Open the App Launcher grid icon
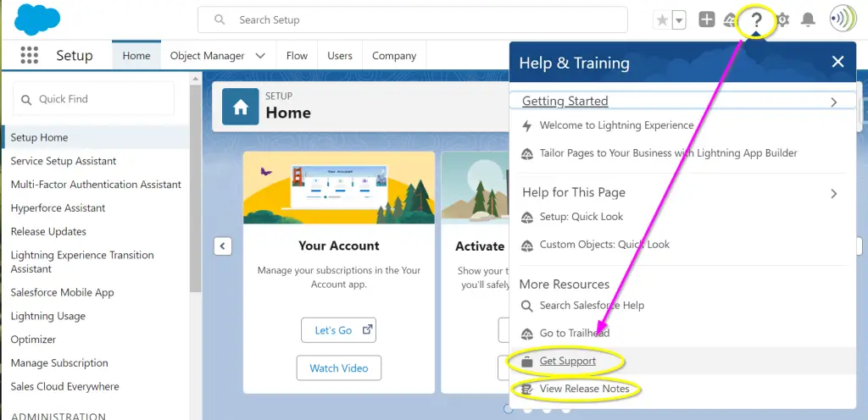 29,56
